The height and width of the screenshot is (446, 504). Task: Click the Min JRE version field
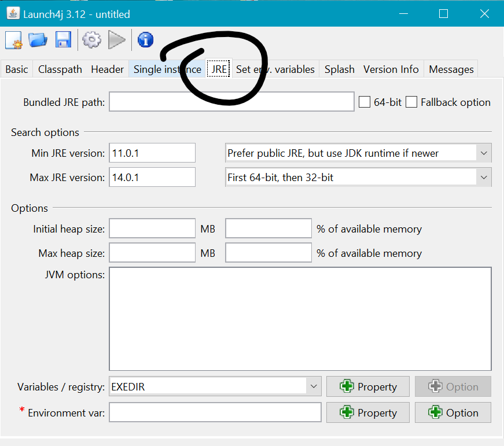pos(152,153)
